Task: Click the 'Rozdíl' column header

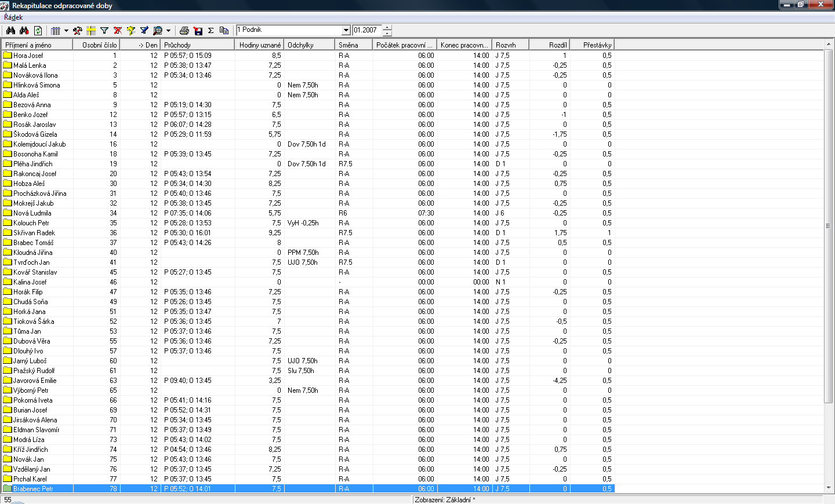Action: pos(549,45)
